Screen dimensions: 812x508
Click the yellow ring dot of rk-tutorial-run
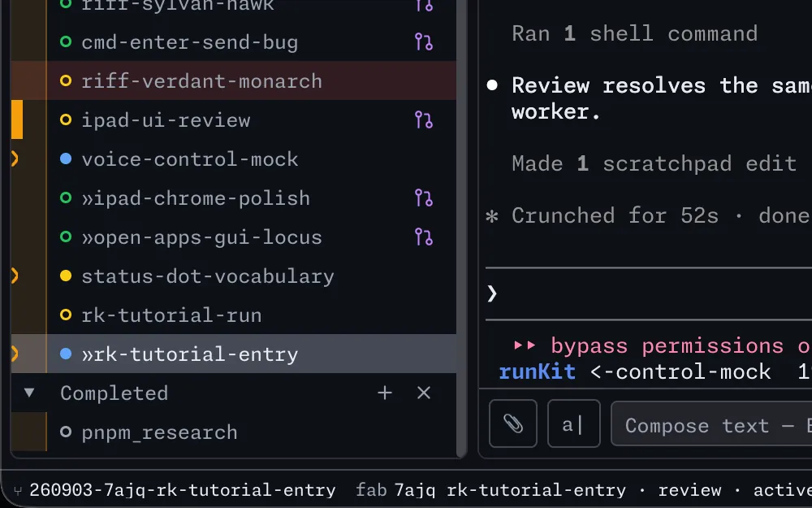click(66, 314)
